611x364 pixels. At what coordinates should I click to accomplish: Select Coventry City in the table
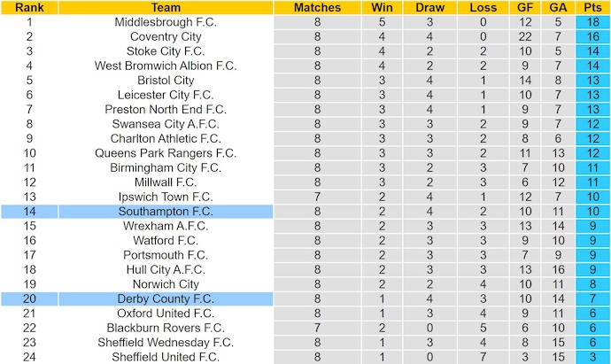pos(166,37)
